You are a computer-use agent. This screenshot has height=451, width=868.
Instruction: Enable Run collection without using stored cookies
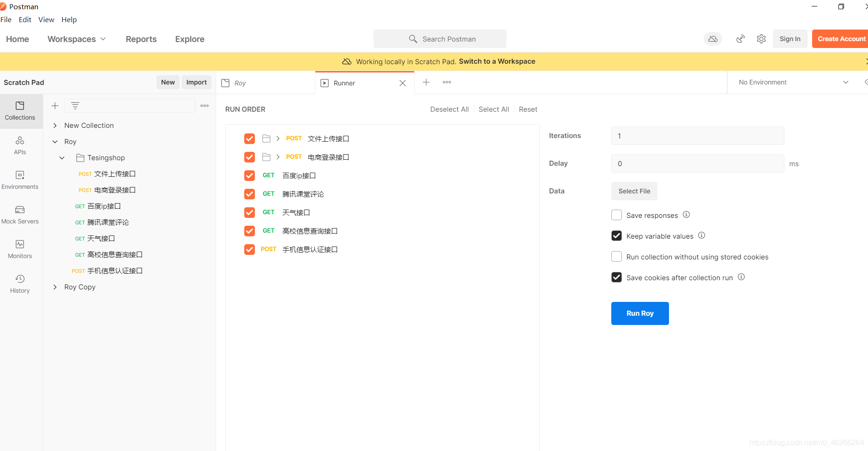coord(616,257)
